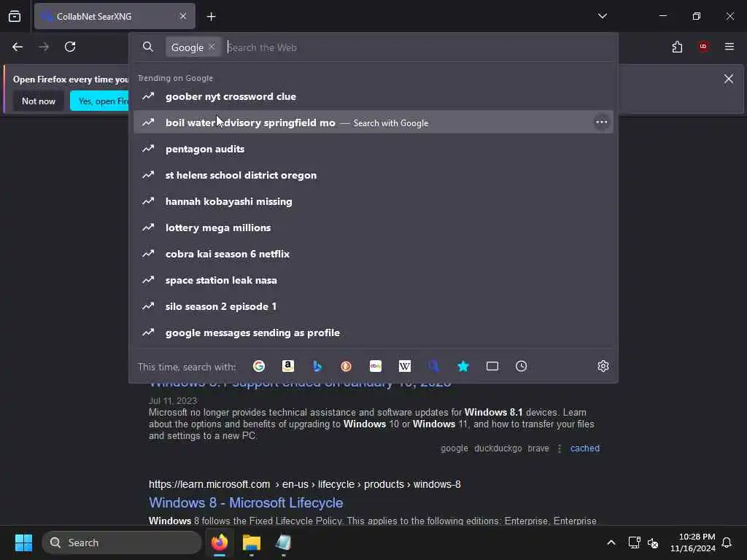Open the uBlock Origin extension icon
Image resolution: width=747 pixels, height=560 pixels.
coord(703,47)
